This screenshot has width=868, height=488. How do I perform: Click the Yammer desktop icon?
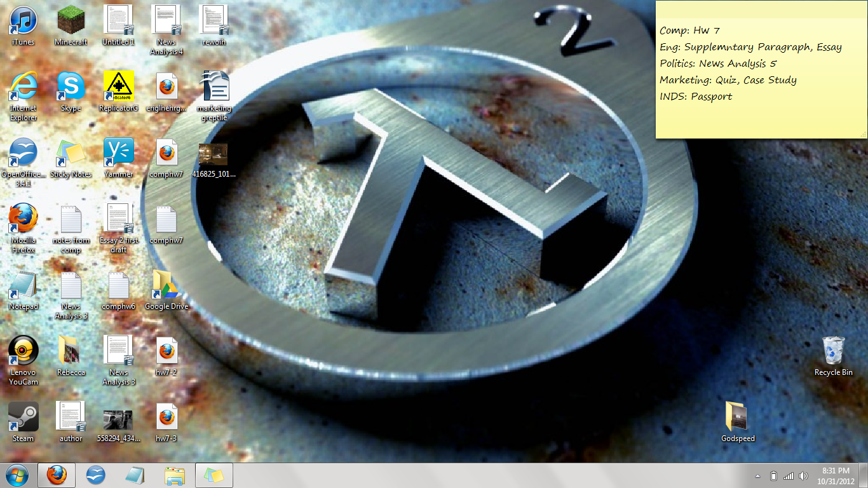click(119, 153)
